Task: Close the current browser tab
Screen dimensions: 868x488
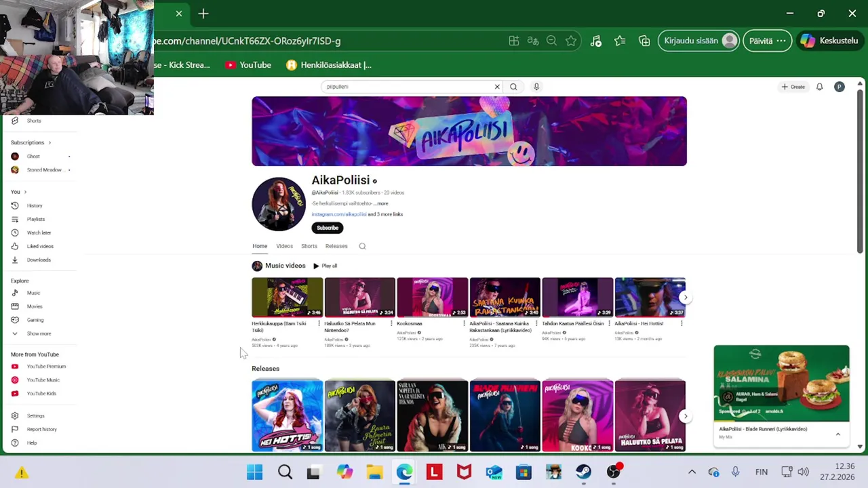Action: pos(179,14)
